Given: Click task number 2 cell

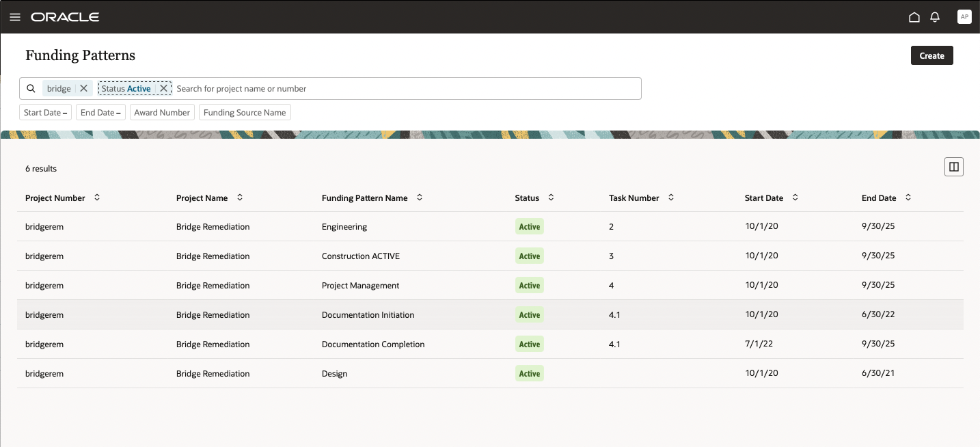Looking at the screenshot, I should [x=611, y=226].
